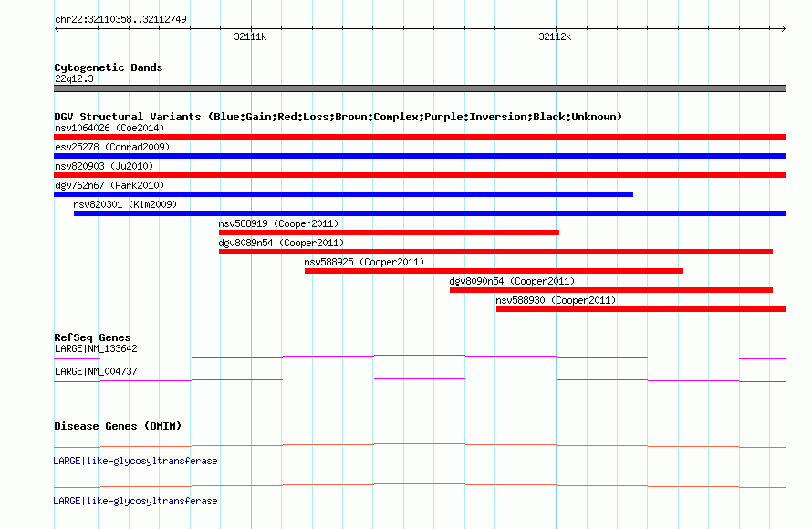Image resolution: width=812 pixels, height=529 pixels.
Task: Click the nsv588930 (Cooper2011) label
Action: [556, 300]
